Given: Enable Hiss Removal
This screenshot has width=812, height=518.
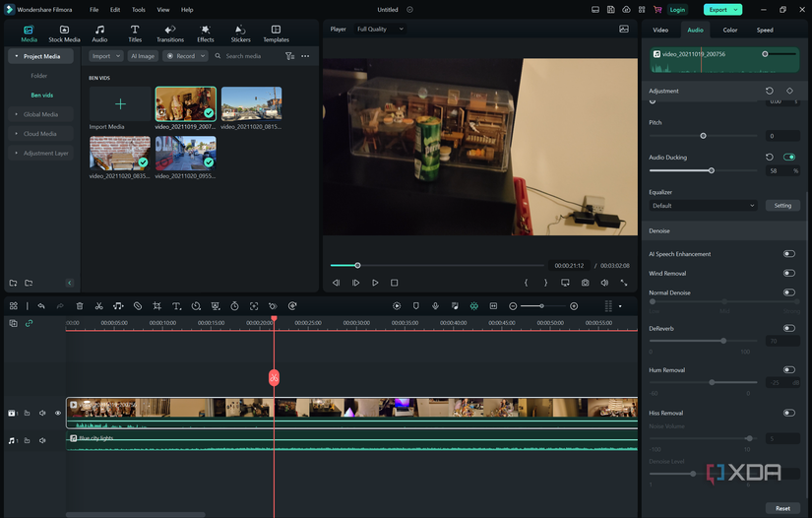Looking at the screenshot, I should (x=789, y=413).
